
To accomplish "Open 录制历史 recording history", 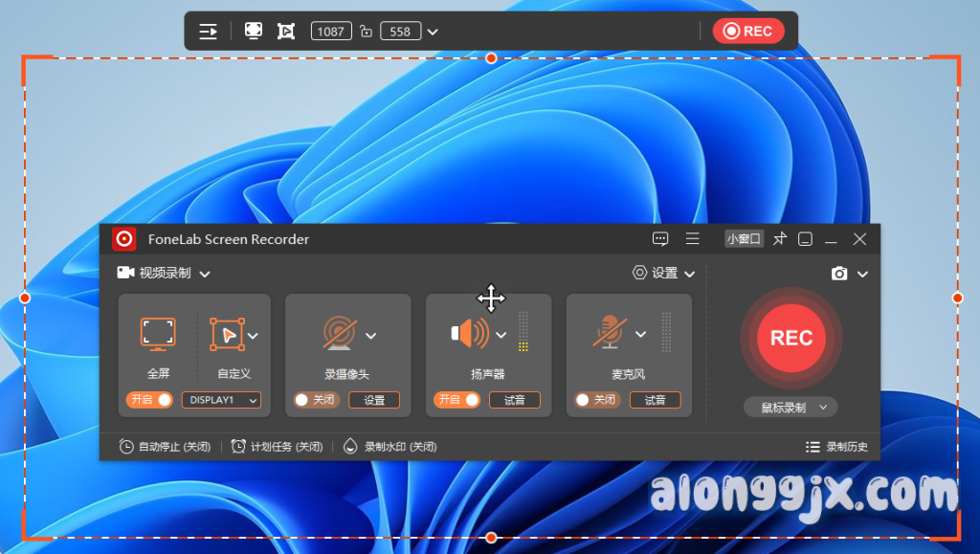I will click(836, 447).
